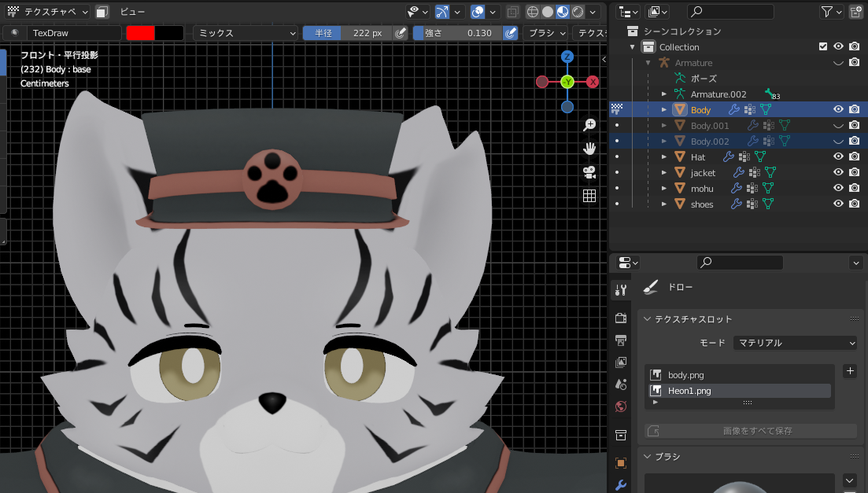
Task: Open the Object properties tab icon
Action: tap(621, 462)
